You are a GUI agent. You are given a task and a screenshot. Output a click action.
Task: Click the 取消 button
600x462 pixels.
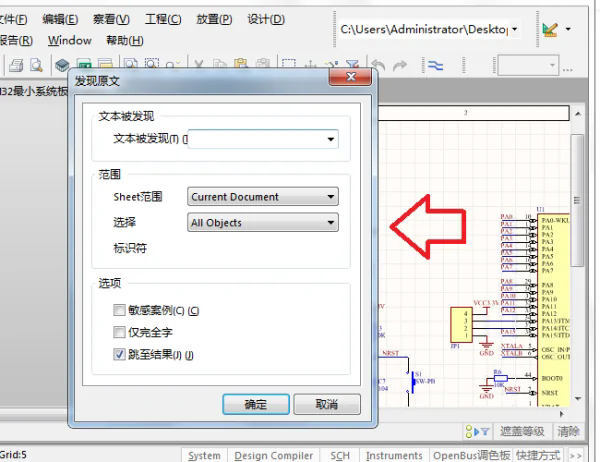327,404
